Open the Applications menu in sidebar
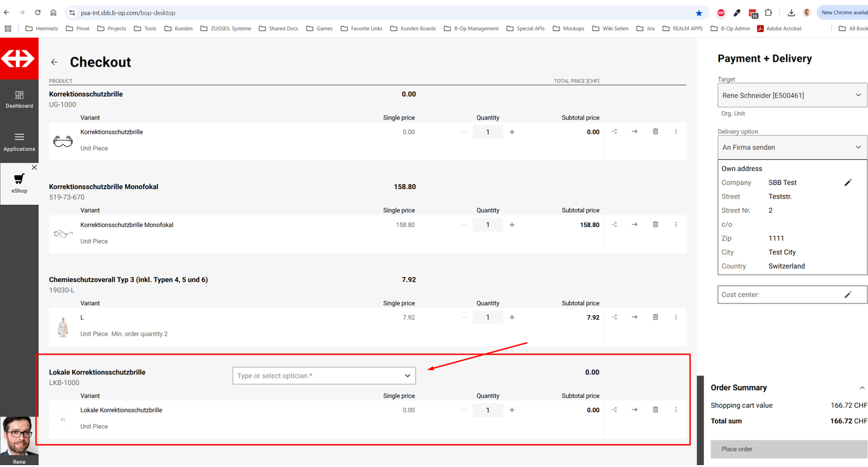Image resolution: width=868 pixels, height=467 pixels. click(19, 142)
